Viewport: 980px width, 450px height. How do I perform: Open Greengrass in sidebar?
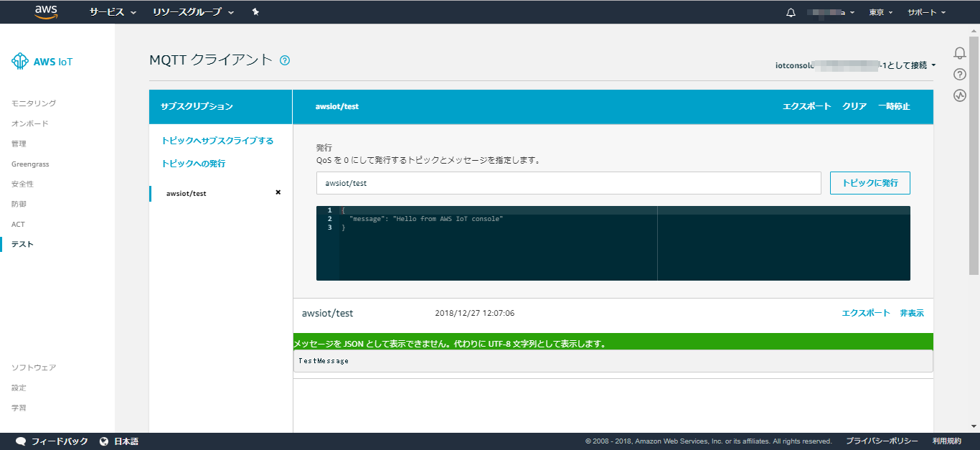point(30,164)
